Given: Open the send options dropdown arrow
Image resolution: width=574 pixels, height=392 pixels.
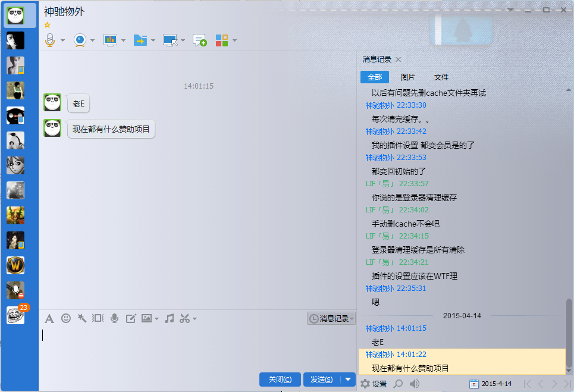Looking at the screenshot, I should click(x=348, y=380).
